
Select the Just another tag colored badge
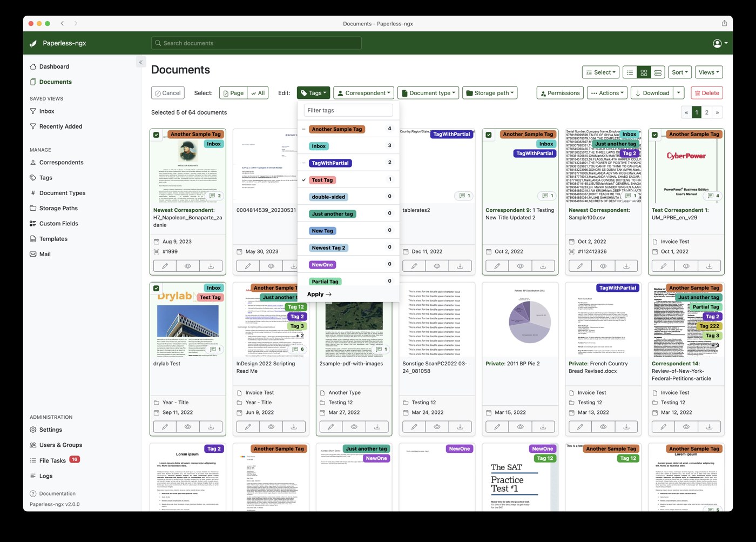click(332, 214)
